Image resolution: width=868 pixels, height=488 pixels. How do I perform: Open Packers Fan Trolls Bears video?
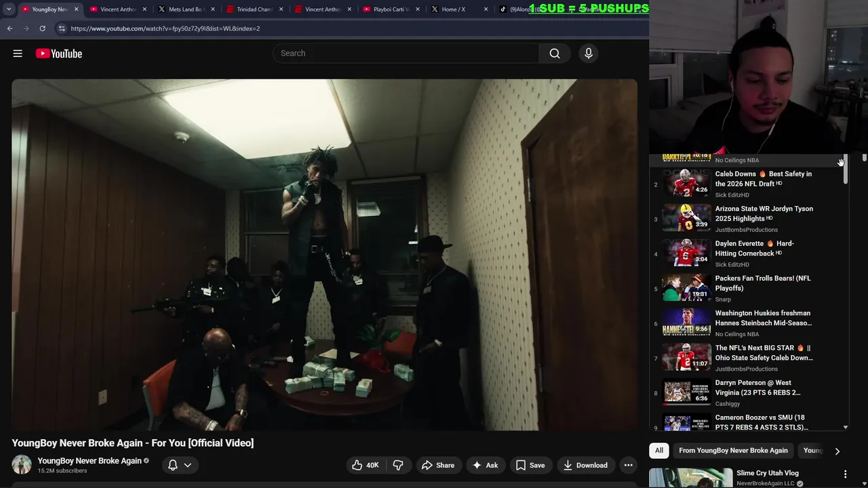tap(749, 288)
